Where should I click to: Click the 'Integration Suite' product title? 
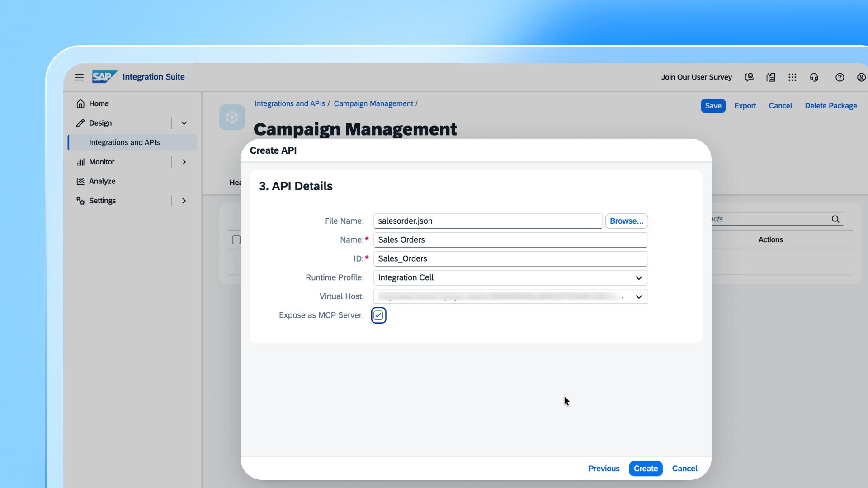153,77
